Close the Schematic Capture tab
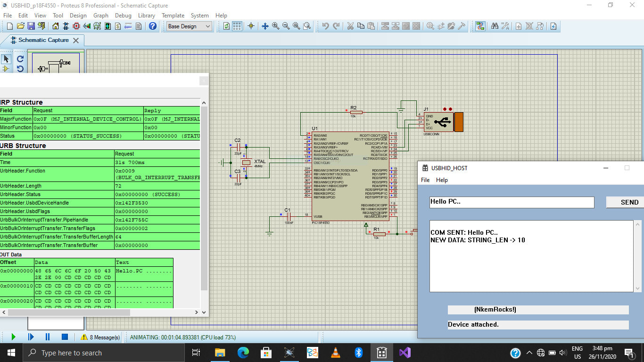Screen dimensions: 644x362 tap(75, 41)
